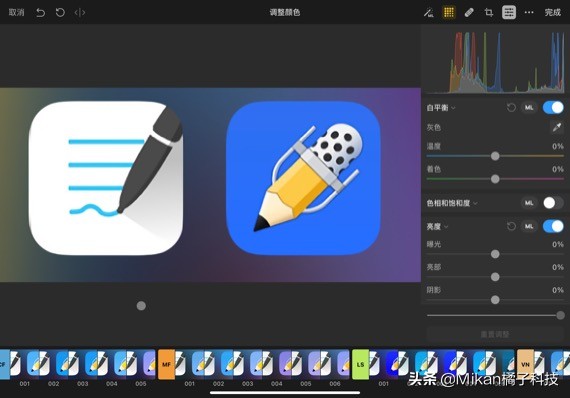Collapse the 亮度 section chevron
This screenshot has width=570, height=398.
click(446, 227)
